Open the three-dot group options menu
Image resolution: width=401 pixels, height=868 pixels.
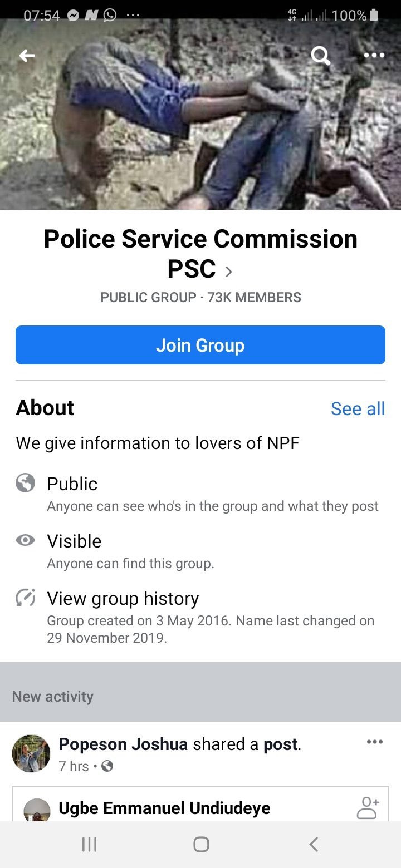(x=374, y=55)
